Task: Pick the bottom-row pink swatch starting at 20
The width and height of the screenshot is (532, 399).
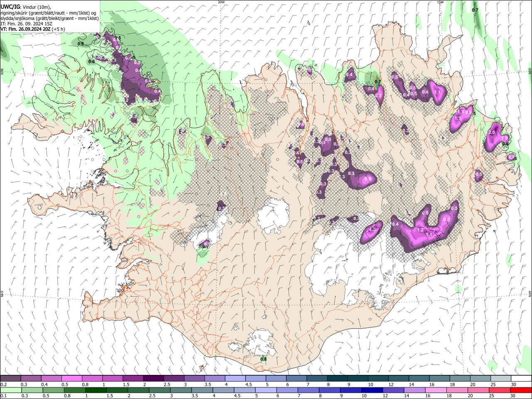Action: pyautogui.click(x=478, y=390)
